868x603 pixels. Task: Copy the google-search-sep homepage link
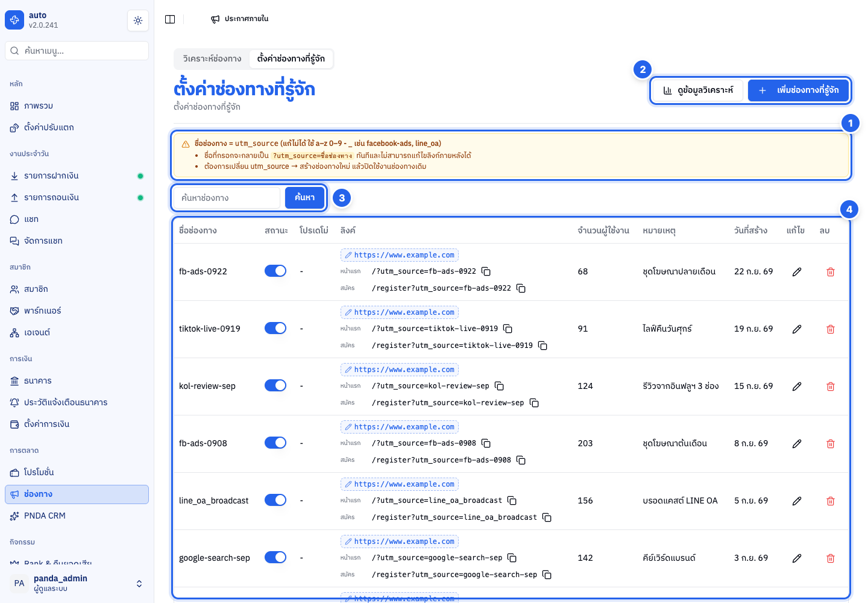click(512, 558)
